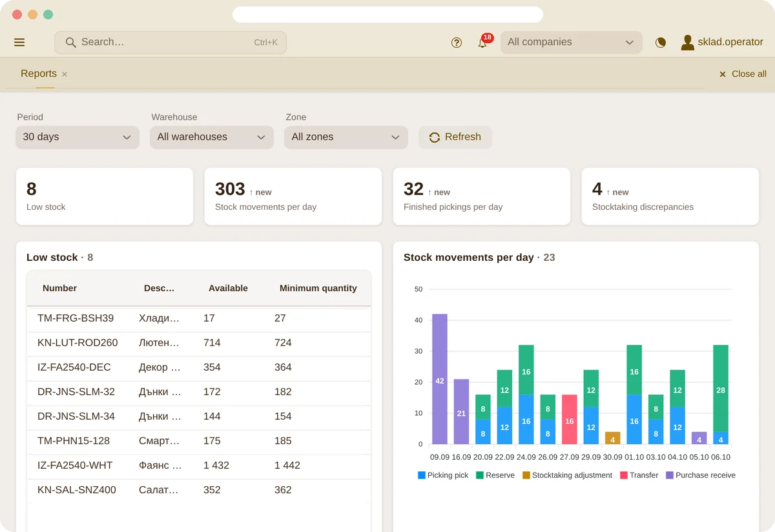Screen dimensions: 775x532
Task: Open Stocktaking discrepancies summary card
Action: pos(670,196)
